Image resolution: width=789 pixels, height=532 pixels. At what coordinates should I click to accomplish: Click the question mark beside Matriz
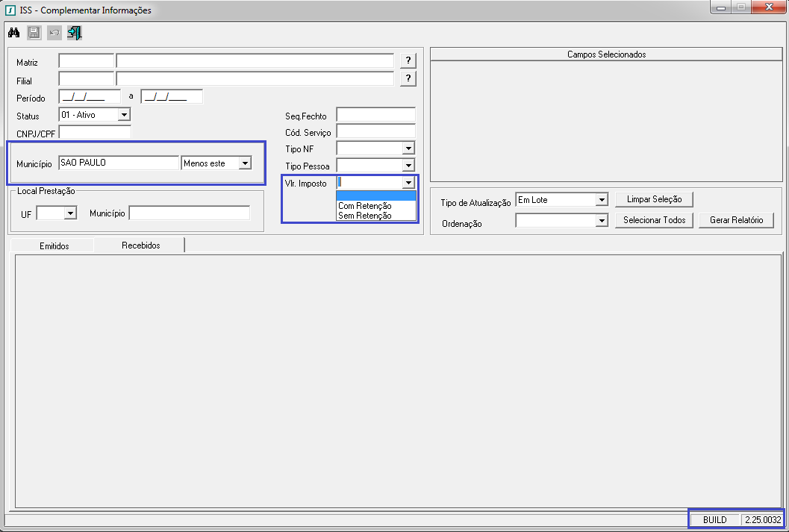[408, 61]
